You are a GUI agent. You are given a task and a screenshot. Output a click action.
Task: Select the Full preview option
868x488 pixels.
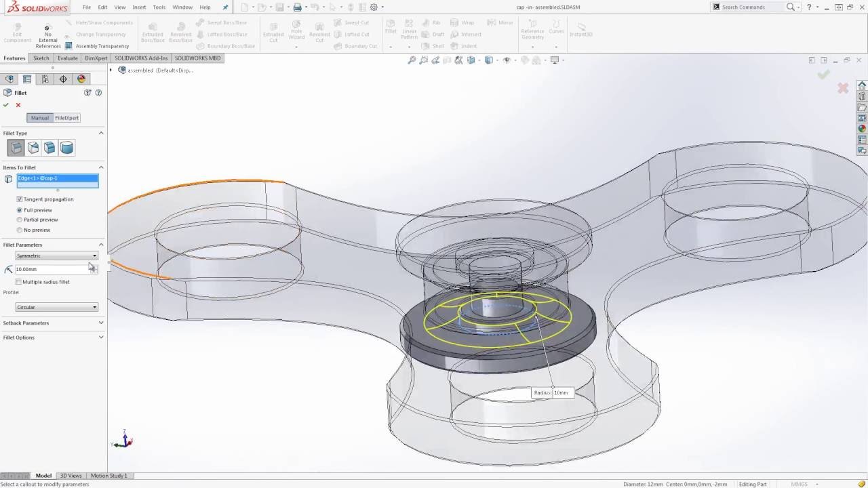click(x=19, y=210)
